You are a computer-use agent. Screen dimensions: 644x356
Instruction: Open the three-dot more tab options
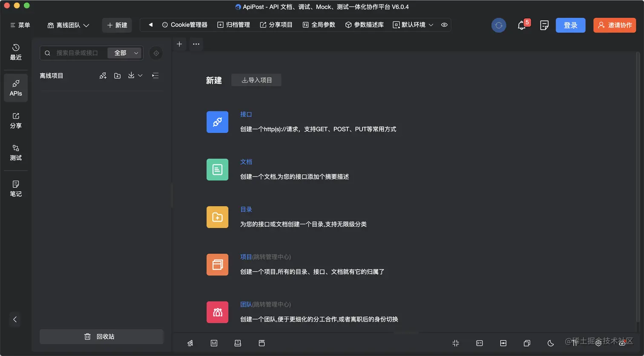[196, 44]
